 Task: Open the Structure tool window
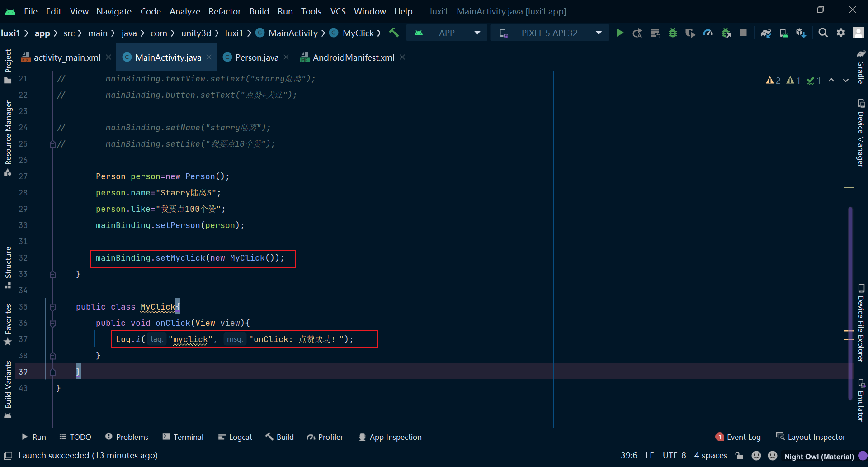(x=8, y=267)
